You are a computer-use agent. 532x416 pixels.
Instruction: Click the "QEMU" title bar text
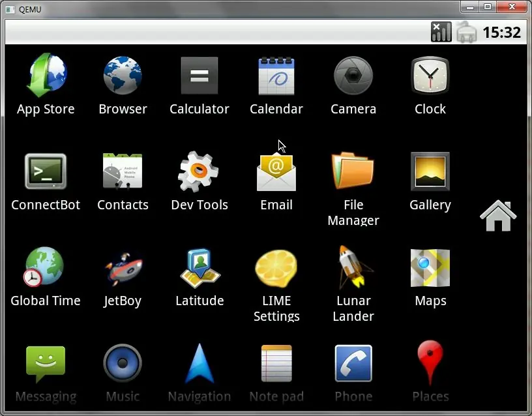[30, 9]
